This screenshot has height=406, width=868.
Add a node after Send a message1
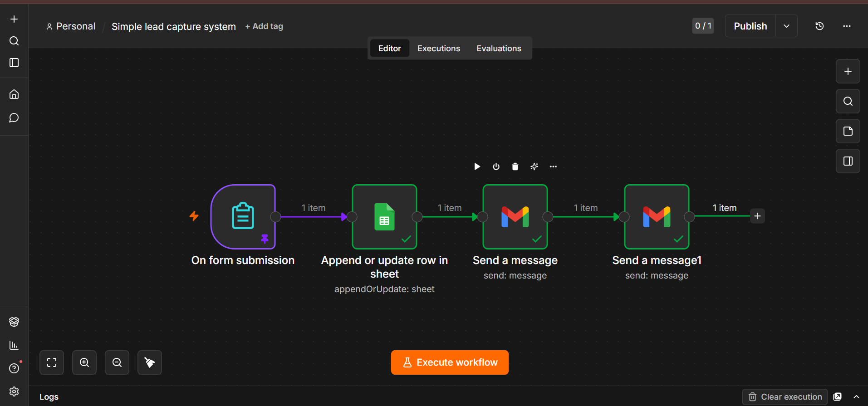click(x=757, y=216)
